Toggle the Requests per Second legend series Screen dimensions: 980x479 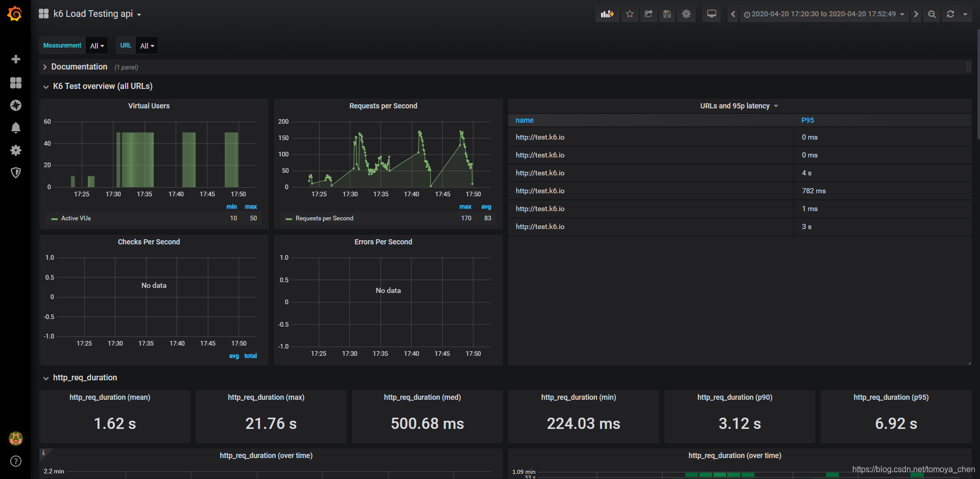click(x=324, y=218)
